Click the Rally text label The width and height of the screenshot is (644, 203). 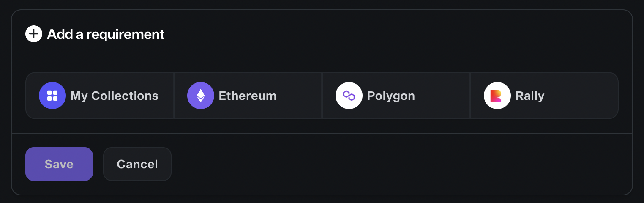click(x=530, y=96)
